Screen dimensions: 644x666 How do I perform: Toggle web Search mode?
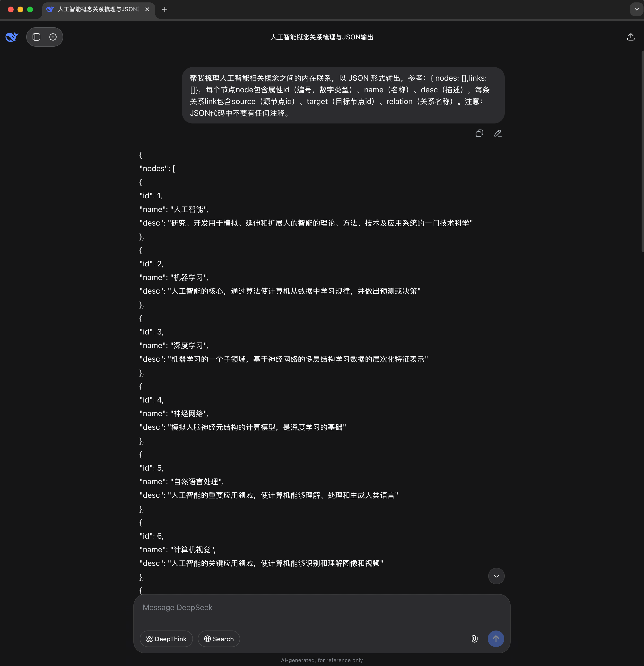point(219,639)
